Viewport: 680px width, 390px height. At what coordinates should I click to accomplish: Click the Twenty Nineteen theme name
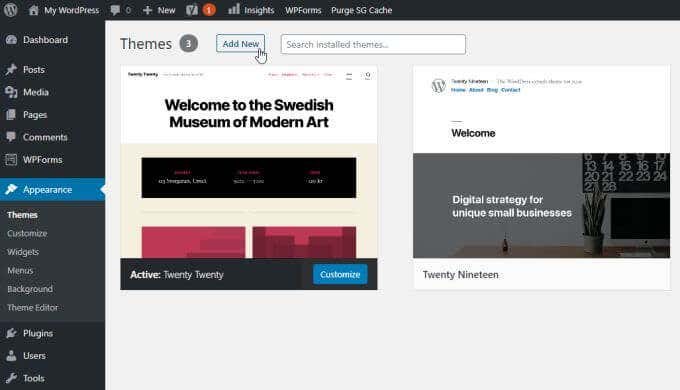(461, 275)
